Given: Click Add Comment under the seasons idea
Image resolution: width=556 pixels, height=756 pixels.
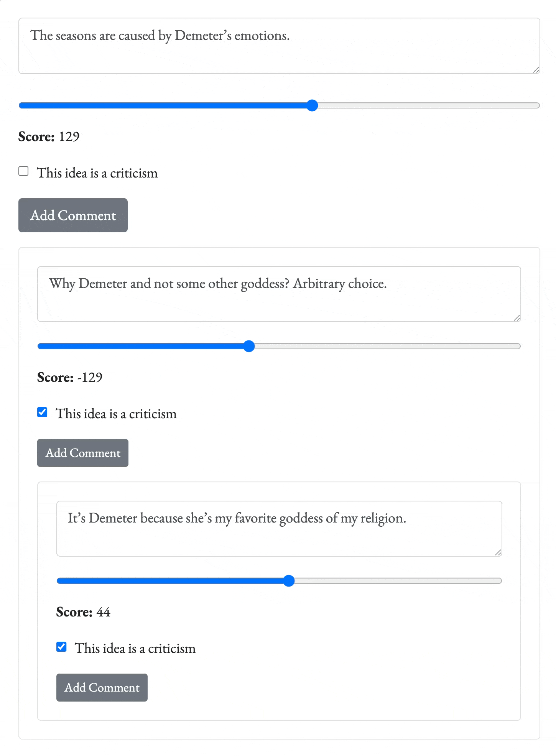Looking at the screenshot, I should pyautogui.click(x=73, y=215).
